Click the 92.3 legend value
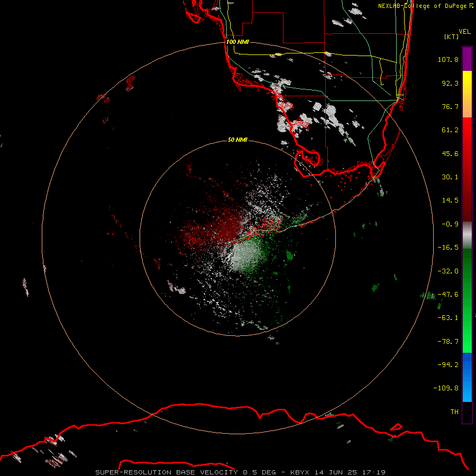Screen dimensions: 476x476 pyautogui.click(x=450, y=83)
